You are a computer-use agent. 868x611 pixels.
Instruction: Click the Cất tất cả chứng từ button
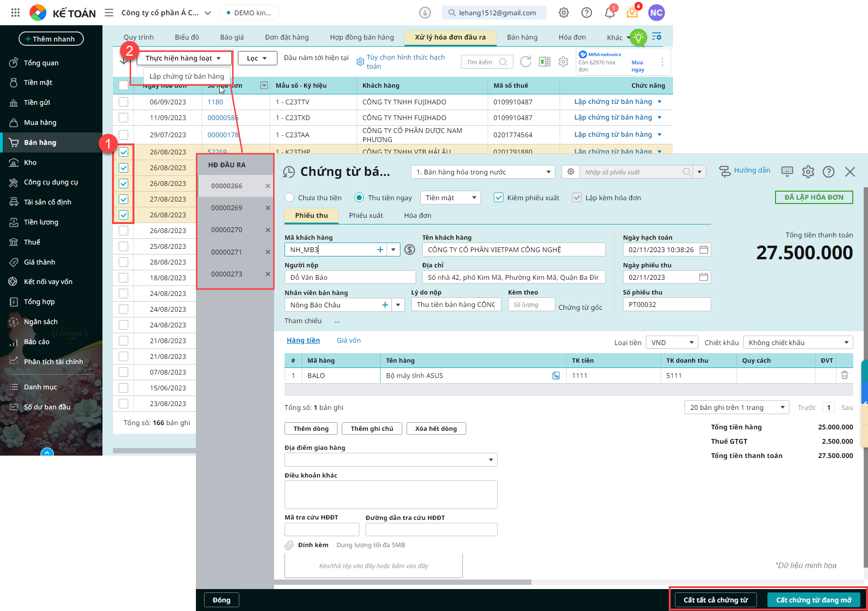click(715, 600)
